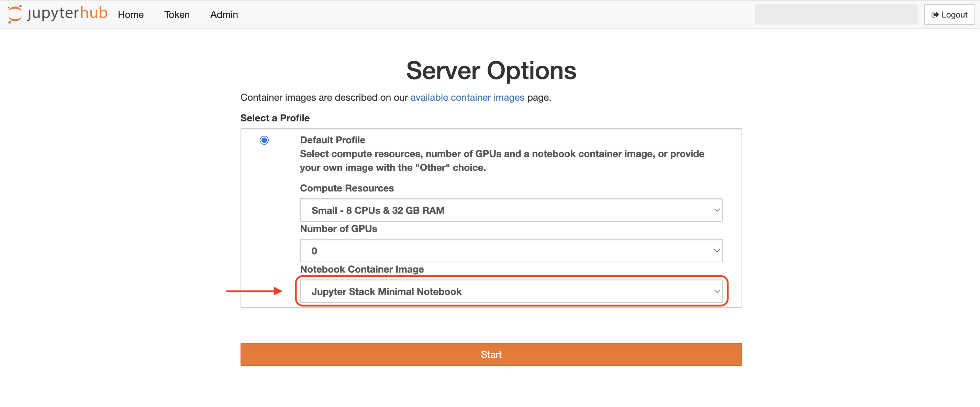Viewport: 980px width, 407px height.
Task: Expand the Number of GPUs dropdown
Action: (x=511, y=251)
